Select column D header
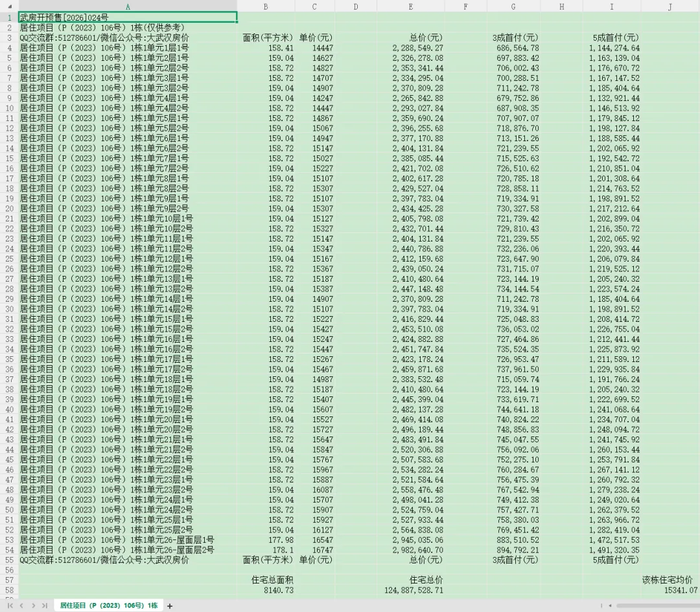 point(355,6)
